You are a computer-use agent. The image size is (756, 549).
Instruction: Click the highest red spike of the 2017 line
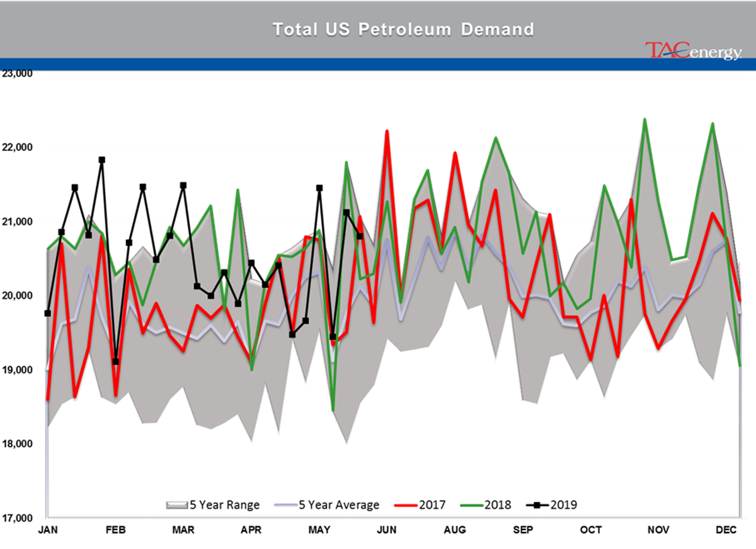(387, 130)
